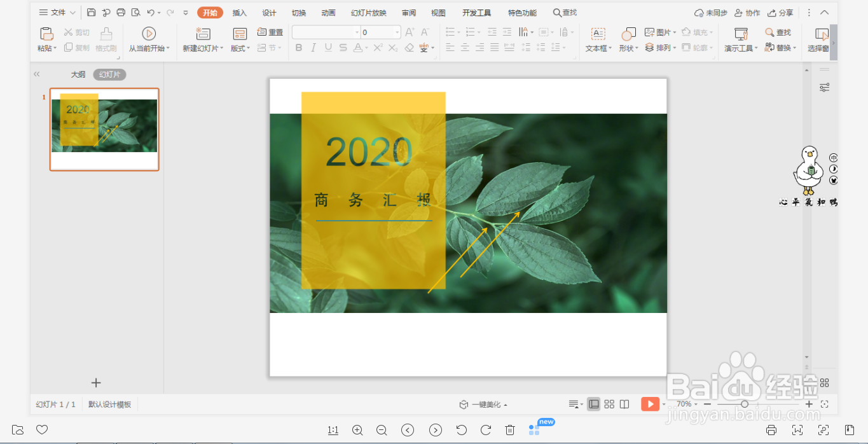Viewport: 868px width, 444px height.
Task: Click the trash delete icon in viewer bar
Action: pos(510,430)
